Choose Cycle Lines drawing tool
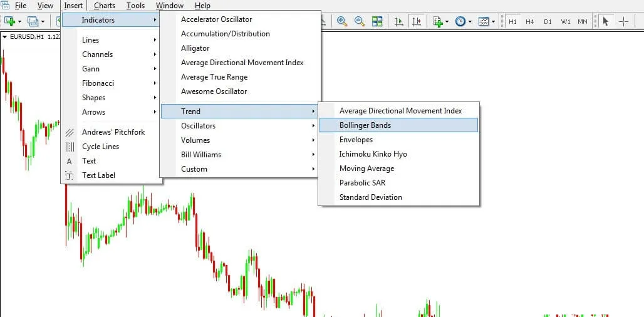The height and width of the screenshot is (317, 644). 110,146
